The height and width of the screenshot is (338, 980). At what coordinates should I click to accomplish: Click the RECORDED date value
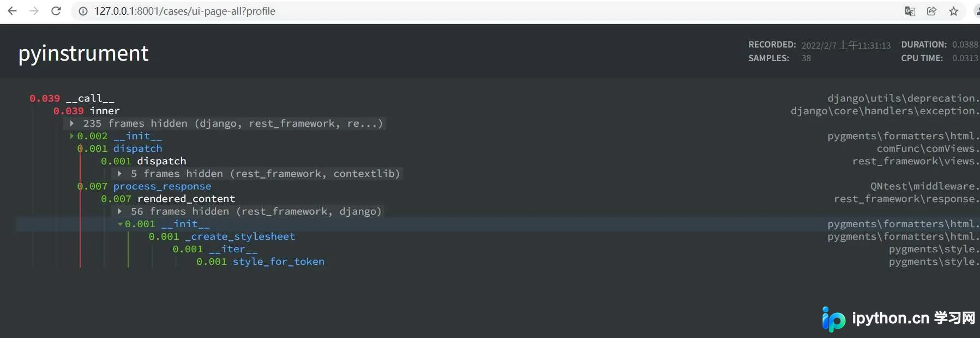coord(846,45)
